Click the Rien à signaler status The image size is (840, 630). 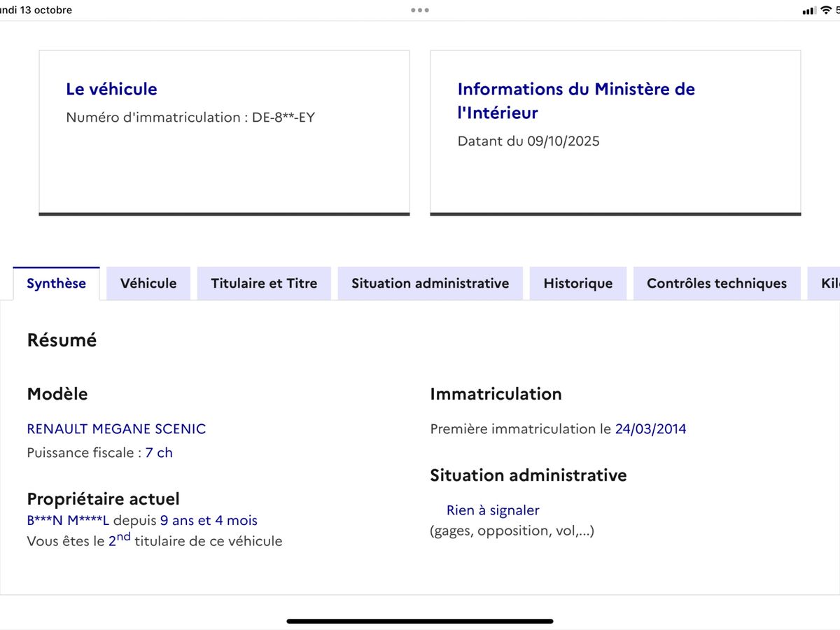pyautogui.click(x=493, y=510)
